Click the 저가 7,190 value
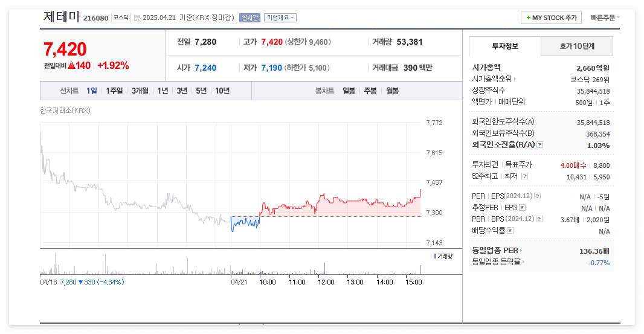The image size is (644, 334). 271,68
